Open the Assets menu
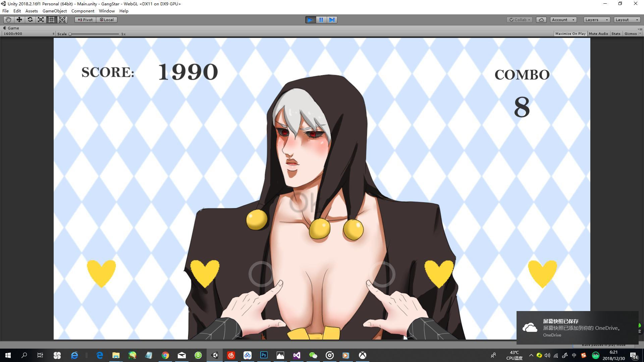 (32, 11)
